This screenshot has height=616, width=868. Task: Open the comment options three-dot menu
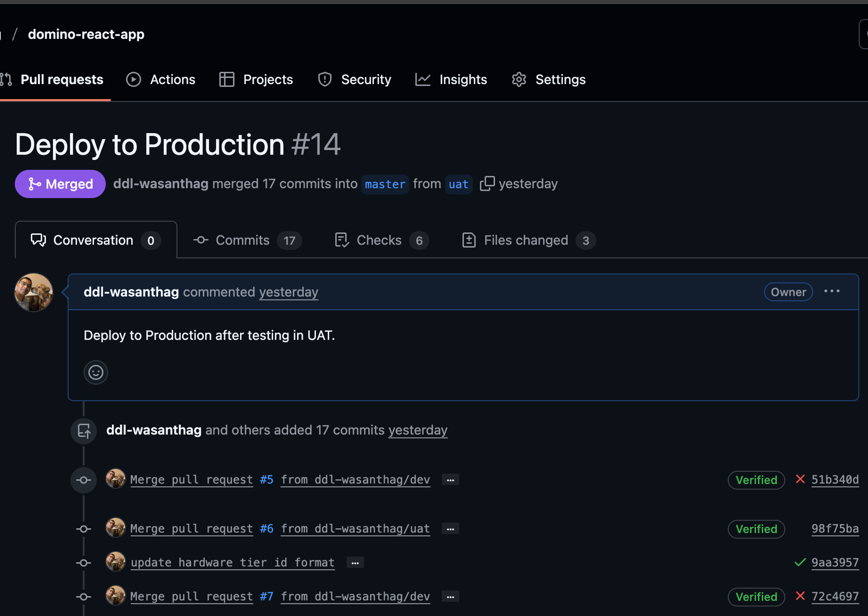click(x=832, y=292)
